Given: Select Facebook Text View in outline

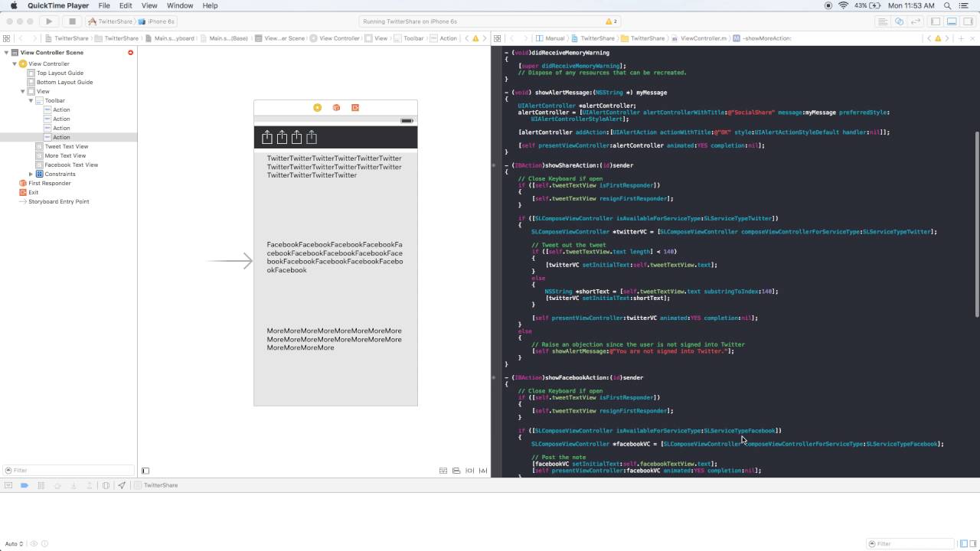Looking at the screenshot, I should [71, 165].
